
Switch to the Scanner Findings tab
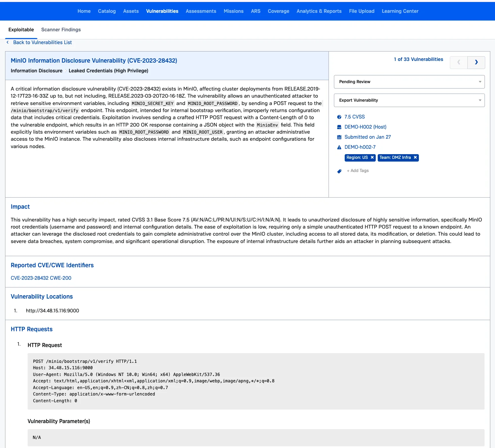[x=61, y=30]
